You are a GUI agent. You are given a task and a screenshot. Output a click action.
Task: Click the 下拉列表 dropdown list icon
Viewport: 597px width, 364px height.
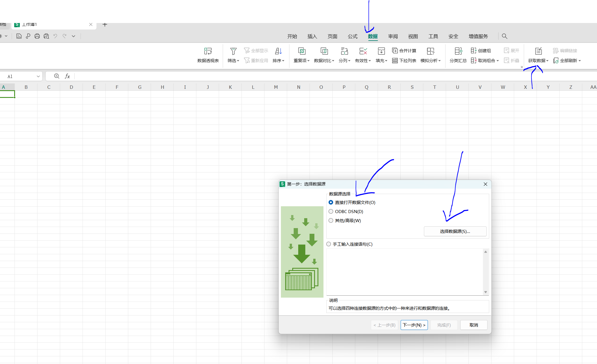pos(395,60)
